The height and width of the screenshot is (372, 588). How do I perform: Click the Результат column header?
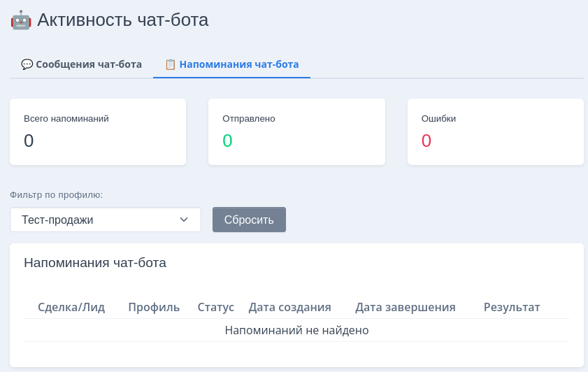[512, 308]
